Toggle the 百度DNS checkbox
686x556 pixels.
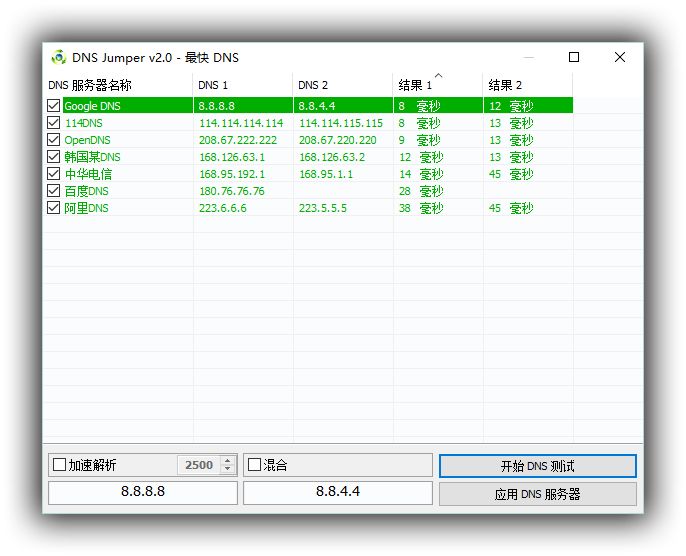[x=53, y=191]
